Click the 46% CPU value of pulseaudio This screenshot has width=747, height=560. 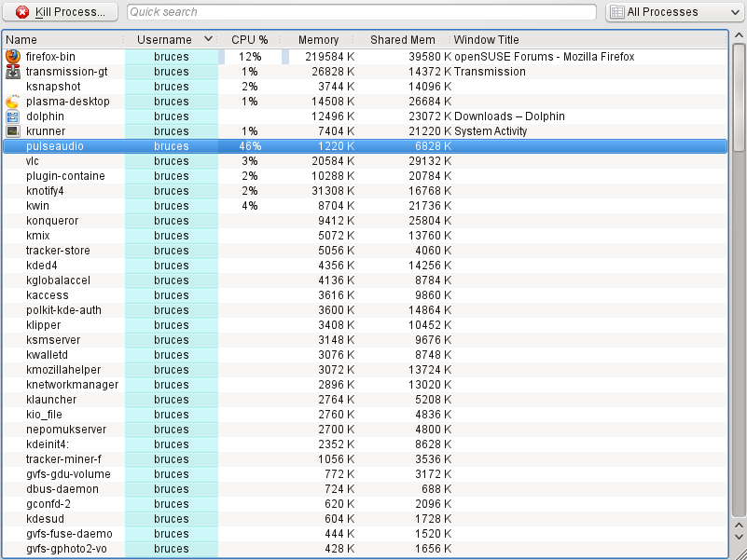pyautogui.click(x=250, y=146)
